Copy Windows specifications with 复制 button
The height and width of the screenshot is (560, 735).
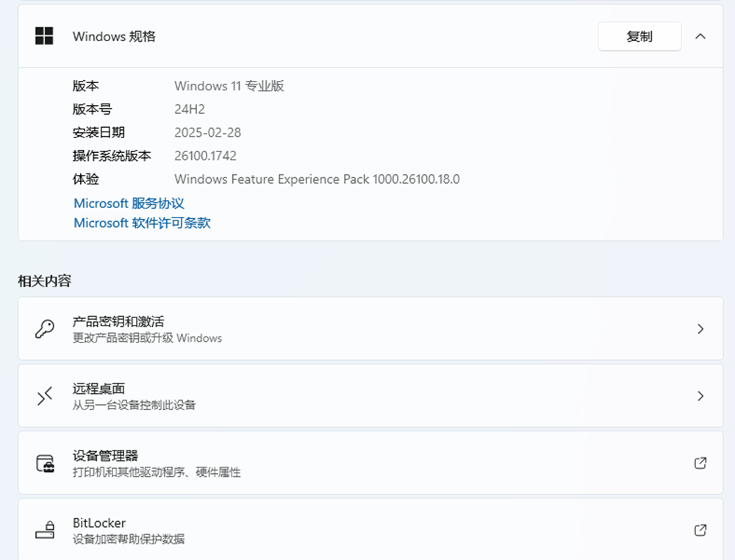point(639,36)
